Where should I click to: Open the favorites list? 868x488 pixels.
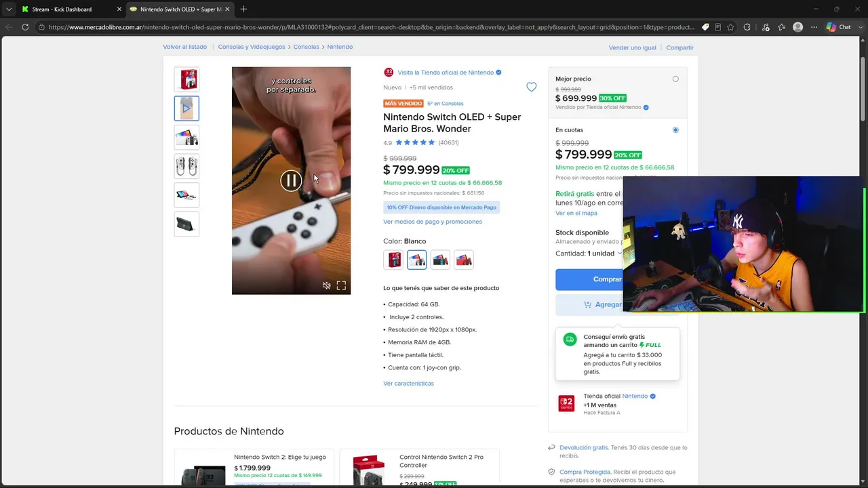[x=781, y=27]
